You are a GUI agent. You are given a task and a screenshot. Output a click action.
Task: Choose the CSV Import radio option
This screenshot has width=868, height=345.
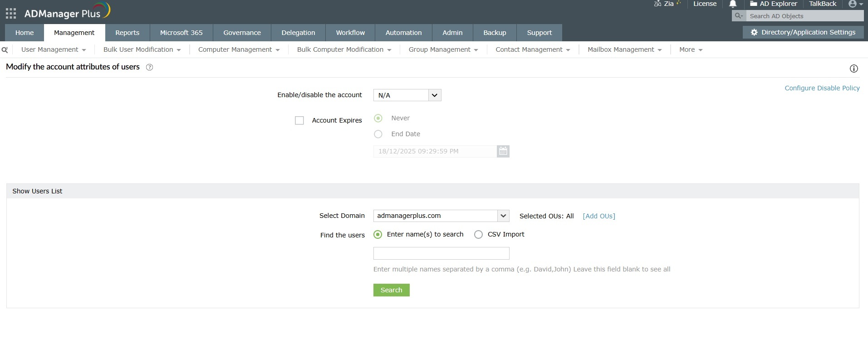(478, 235)
